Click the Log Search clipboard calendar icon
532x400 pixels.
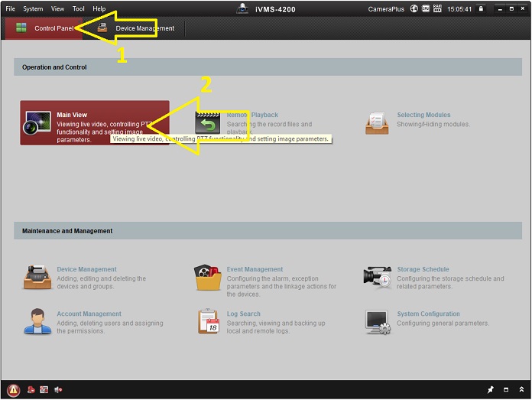(209, 321)
